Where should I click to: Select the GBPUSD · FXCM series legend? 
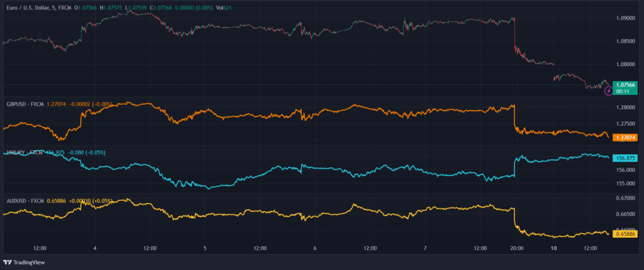25,104
